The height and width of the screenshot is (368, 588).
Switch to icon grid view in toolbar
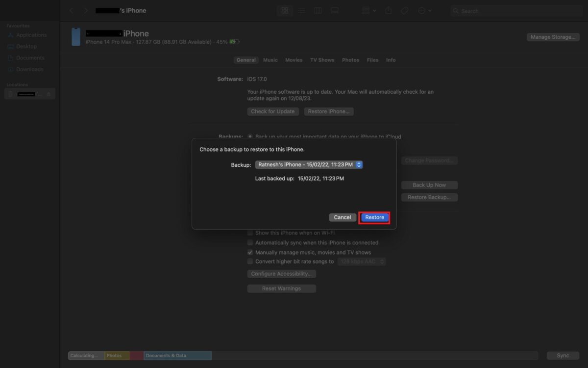click(x=285, y=10)
